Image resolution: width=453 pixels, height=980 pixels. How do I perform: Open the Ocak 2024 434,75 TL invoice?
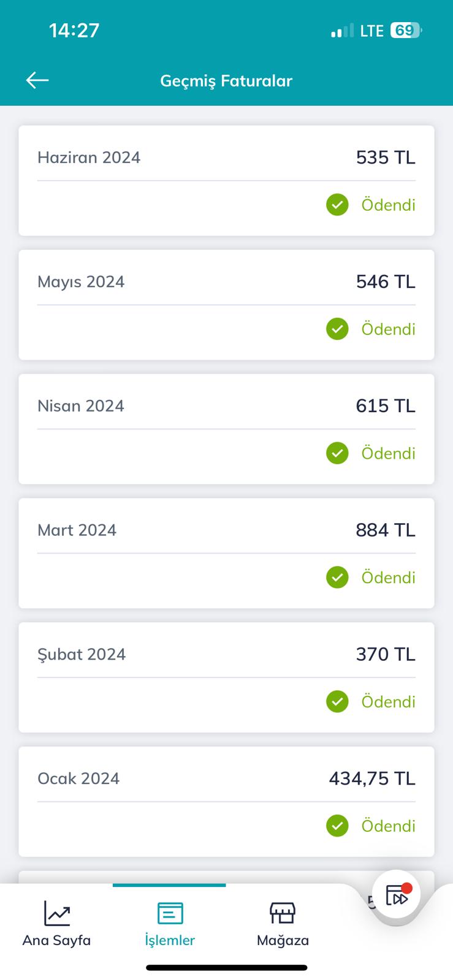pos(226,802)
